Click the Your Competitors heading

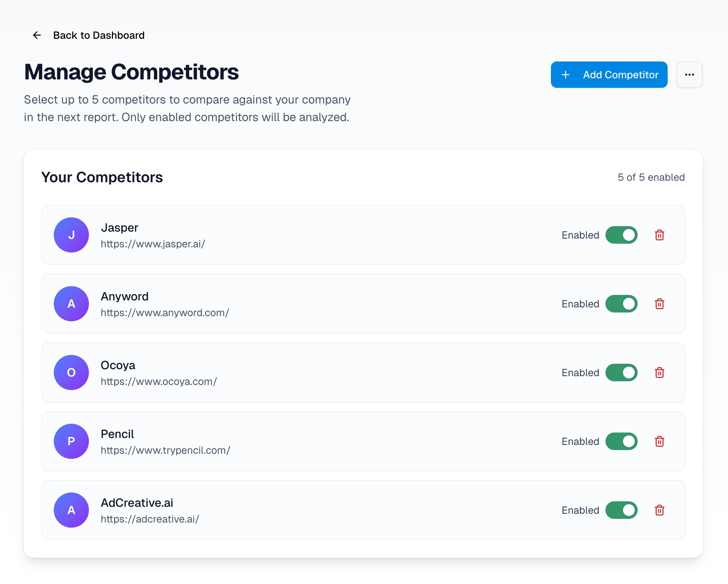coord(102,177)
